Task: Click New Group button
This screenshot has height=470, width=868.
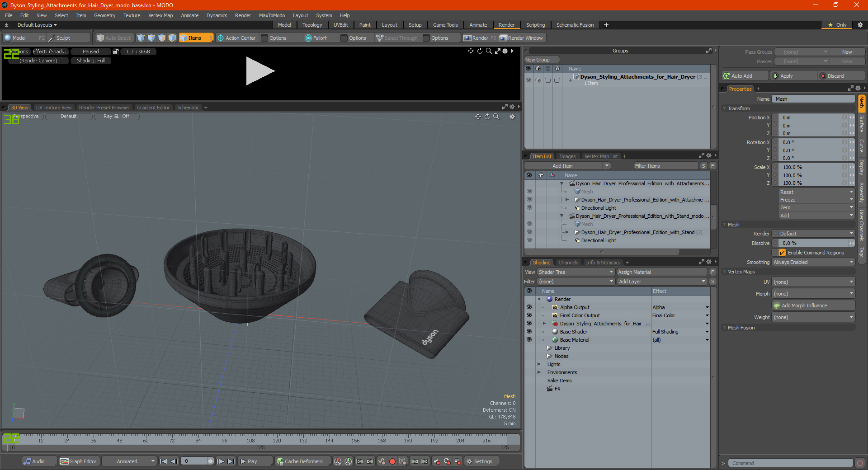Action: point(542,60)
